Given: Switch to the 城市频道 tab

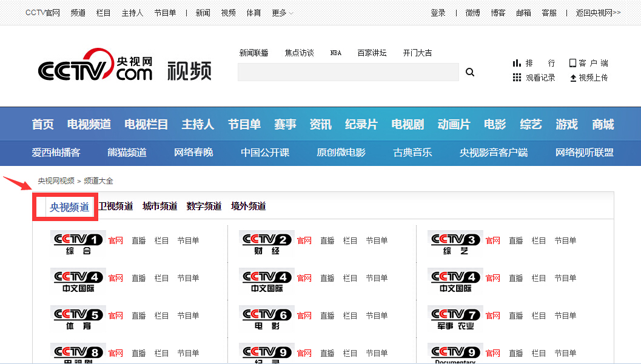Looking at the screenshot, I should (160, 206).
